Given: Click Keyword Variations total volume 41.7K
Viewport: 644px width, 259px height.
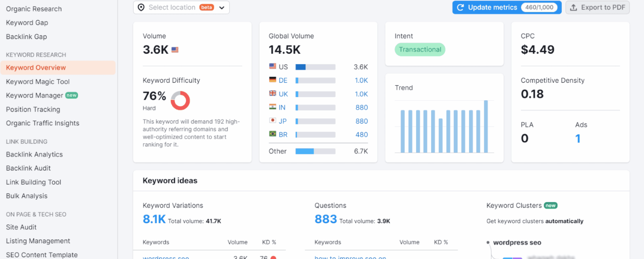Looking at the screenshot, I should point(213,221).
